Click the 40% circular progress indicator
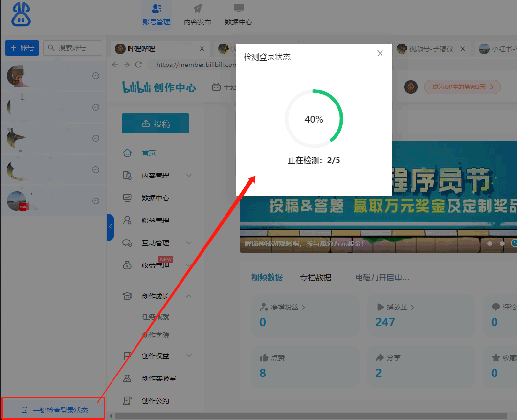517x420 pixels. (x=314, y=119)
